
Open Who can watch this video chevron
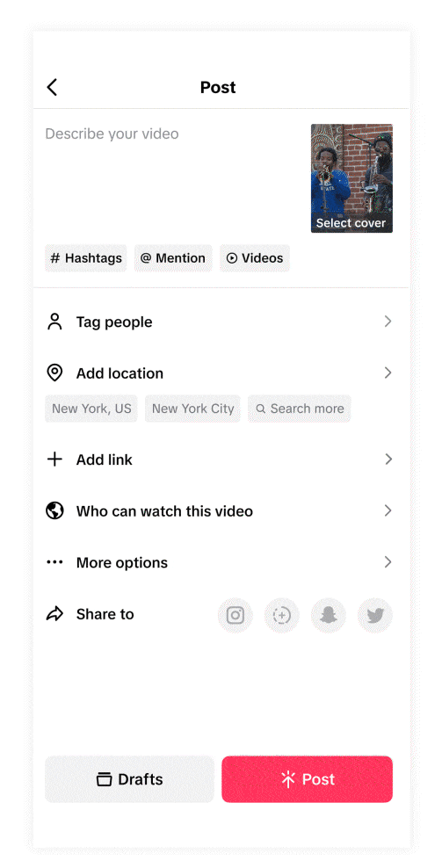click(388, 511)
